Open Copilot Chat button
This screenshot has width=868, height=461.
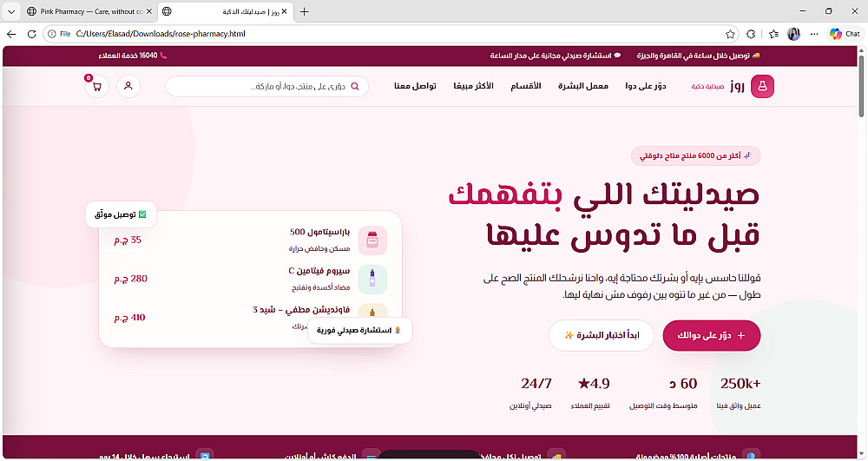pyautogui.click(x=845, y=34)
